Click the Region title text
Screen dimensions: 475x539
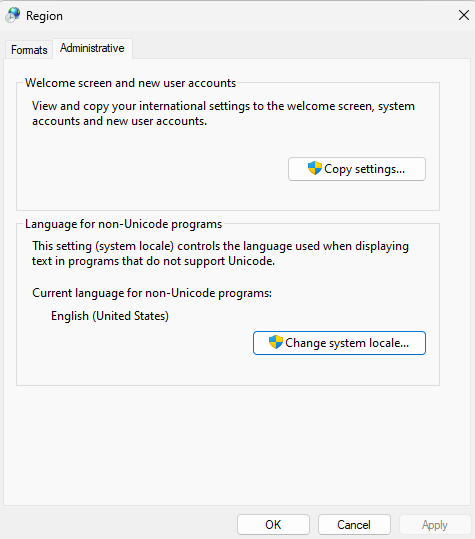(44, 16)
